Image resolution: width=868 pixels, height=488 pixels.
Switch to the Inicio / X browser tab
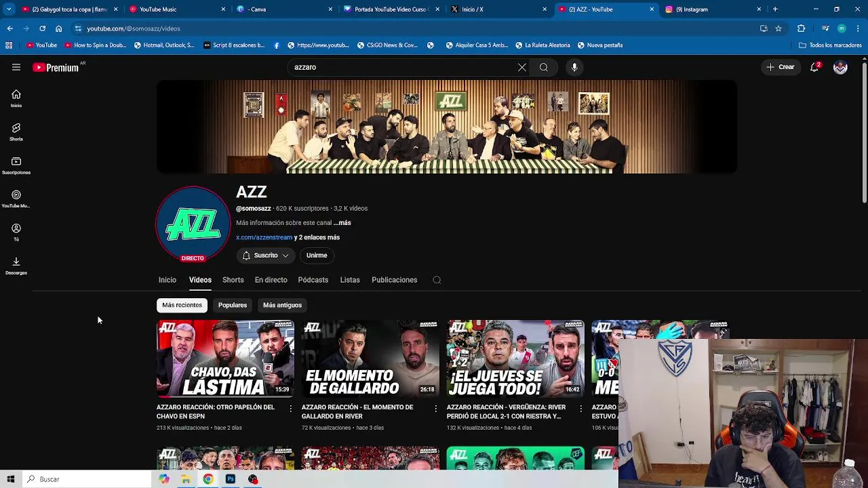point(498,9)
